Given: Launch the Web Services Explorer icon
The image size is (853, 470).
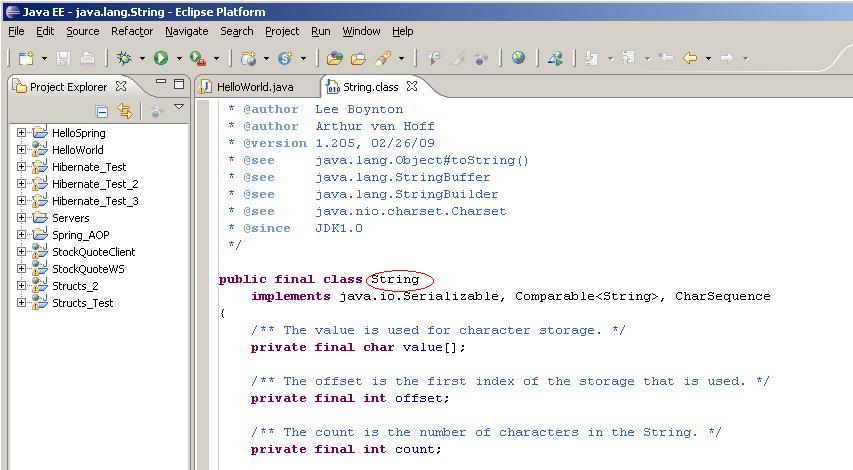Looking at the screenshot, I should tap(555, 58).
